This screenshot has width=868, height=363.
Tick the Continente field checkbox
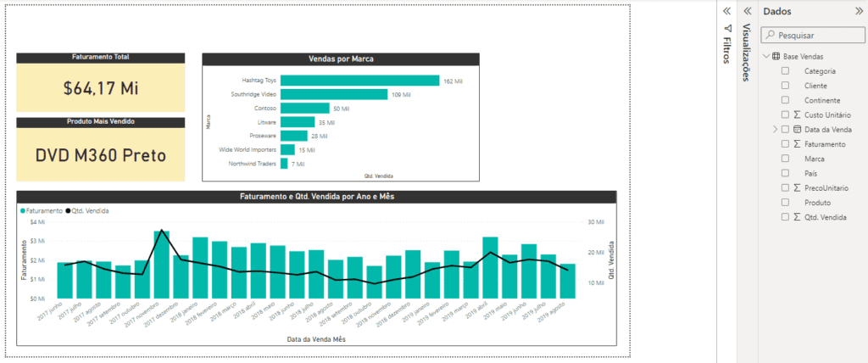[x=785, y=100]
